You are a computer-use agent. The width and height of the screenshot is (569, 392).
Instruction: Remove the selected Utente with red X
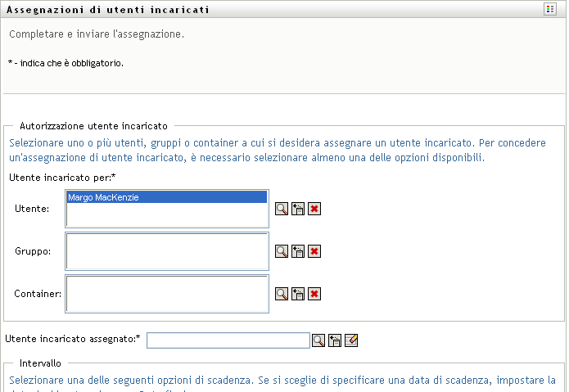(314, 209)
